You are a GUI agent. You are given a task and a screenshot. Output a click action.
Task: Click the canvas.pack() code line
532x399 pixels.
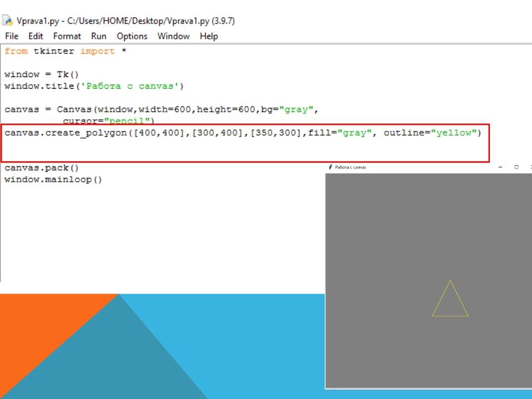click(42, 168)
